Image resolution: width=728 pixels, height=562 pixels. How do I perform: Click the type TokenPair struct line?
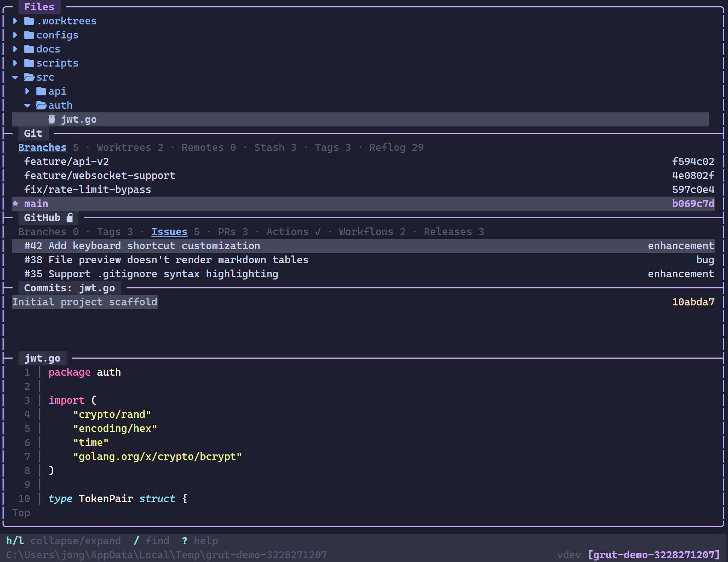click(x=118, y=499)
